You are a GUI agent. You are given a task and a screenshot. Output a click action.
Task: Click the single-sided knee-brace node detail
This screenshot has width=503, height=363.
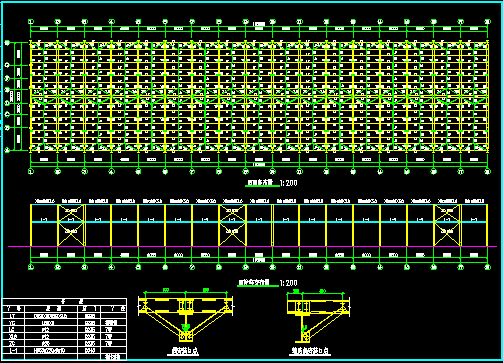pos(318,317)
